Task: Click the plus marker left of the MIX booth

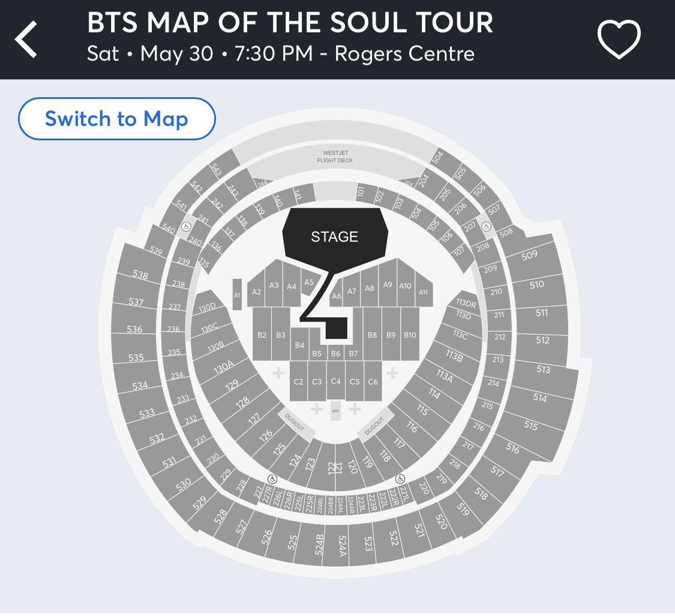Action: (x=317, y=408)
